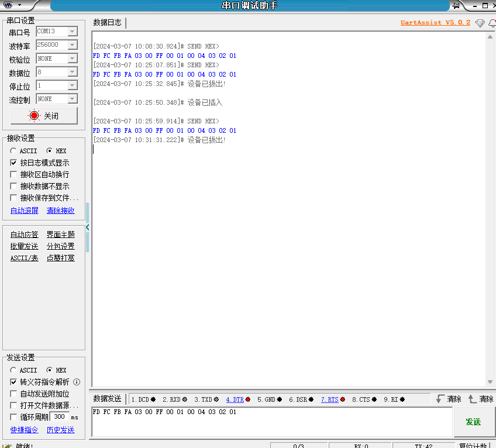Switch to the 数据日志 tab
This screenshot has width=496, height=448.
coord(108,22)
